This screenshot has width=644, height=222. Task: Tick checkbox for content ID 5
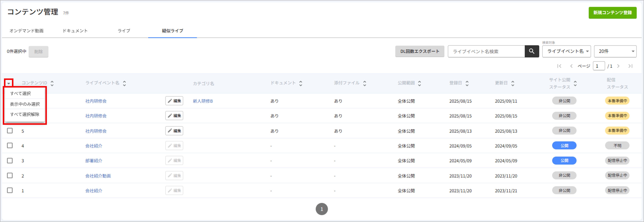click(x=10, y=131)
